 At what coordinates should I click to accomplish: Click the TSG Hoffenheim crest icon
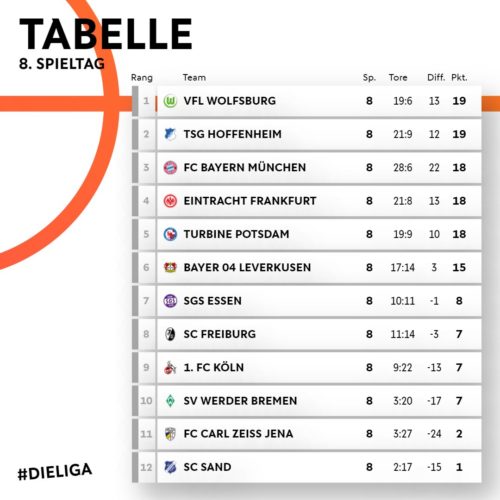[170, 134]
